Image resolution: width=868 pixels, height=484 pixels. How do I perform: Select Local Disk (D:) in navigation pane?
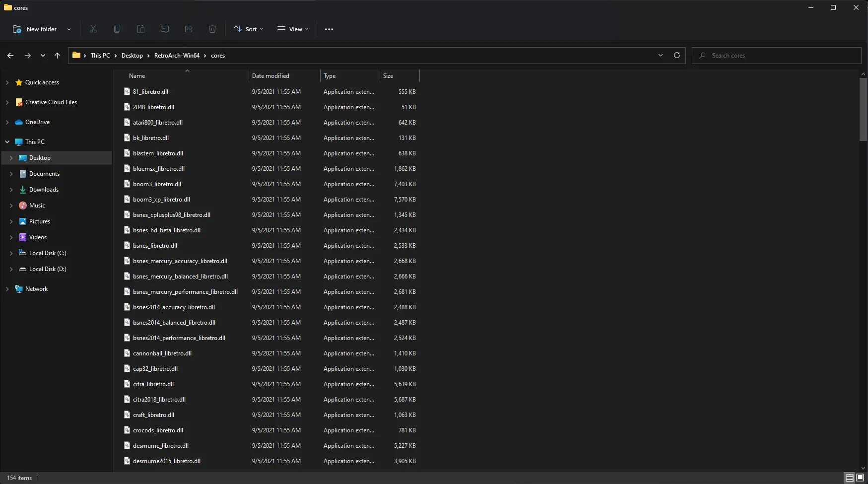pyautogui.click(x=48, y=269)
